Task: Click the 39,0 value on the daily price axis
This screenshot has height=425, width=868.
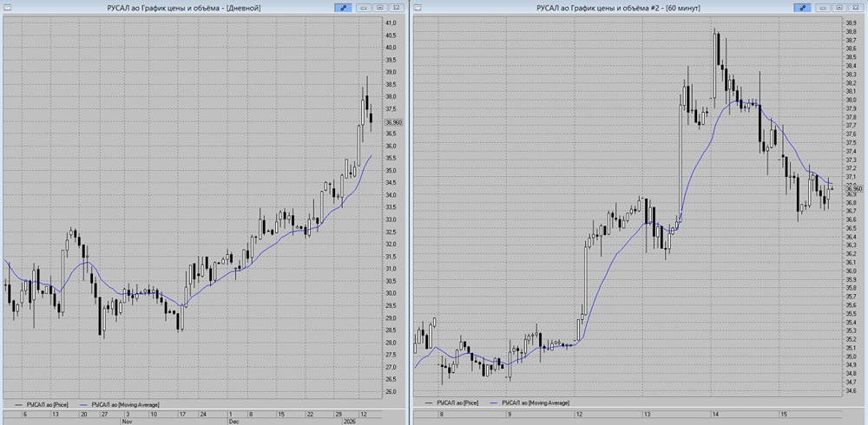Action: (x=391, y=72)
